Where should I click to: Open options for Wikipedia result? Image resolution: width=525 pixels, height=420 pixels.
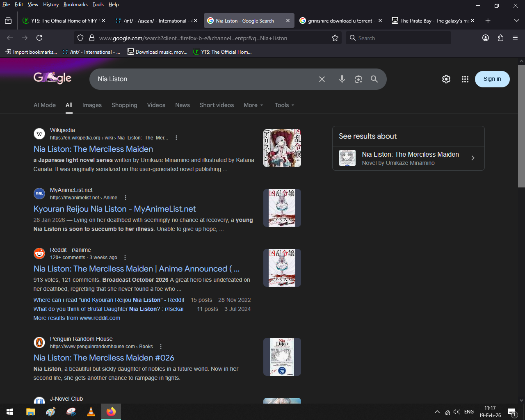click(176, 138)
